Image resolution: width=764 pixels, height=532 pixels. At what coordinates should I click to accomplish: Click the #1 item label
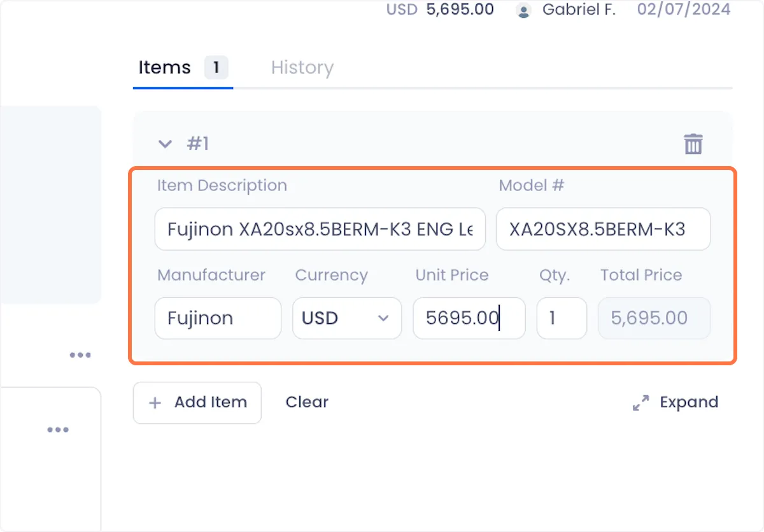[197, 144]
